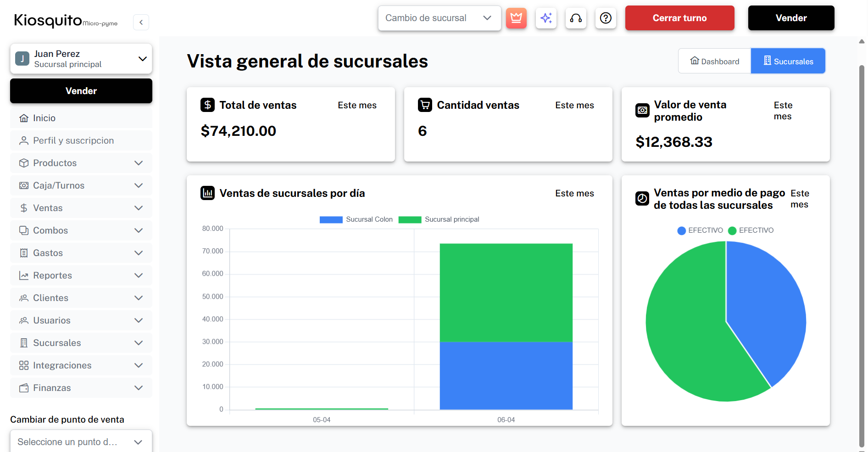Toggle EFECTIVO in pie chart legend

click(x=700, y=230)
